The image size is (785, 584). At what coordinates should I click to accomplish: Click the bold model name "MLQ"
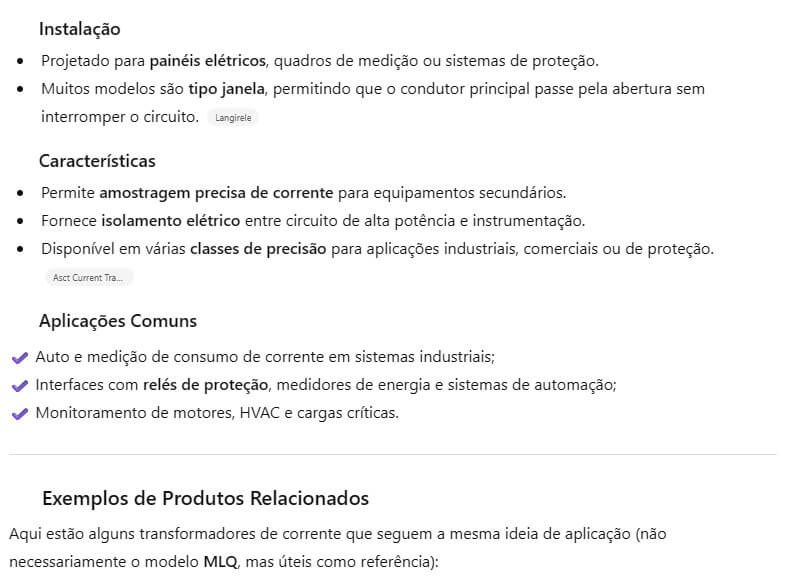click(221, 561)
